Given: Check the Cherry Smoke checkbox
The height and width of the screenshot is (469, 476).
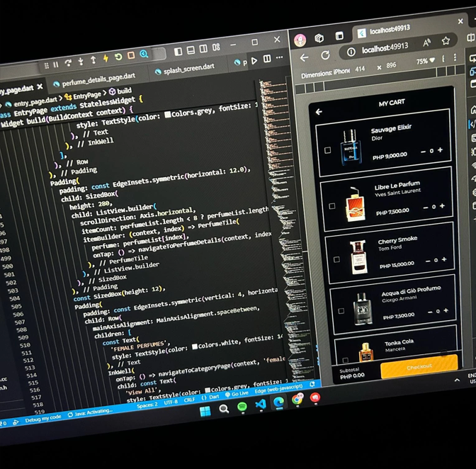Looking at the screenshot, I should pos(336,259).
